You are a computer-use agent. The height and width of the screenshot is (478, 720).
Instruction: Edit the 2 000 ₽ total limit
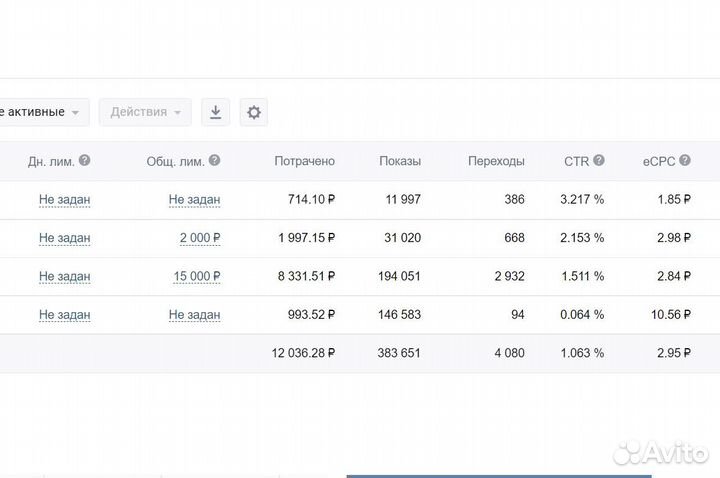199,238
